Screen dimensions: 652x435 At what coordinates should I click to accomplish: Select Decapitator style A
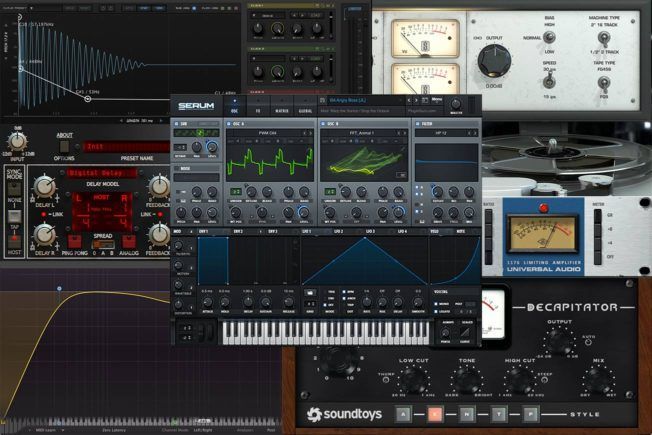click(x=403, y=414)
